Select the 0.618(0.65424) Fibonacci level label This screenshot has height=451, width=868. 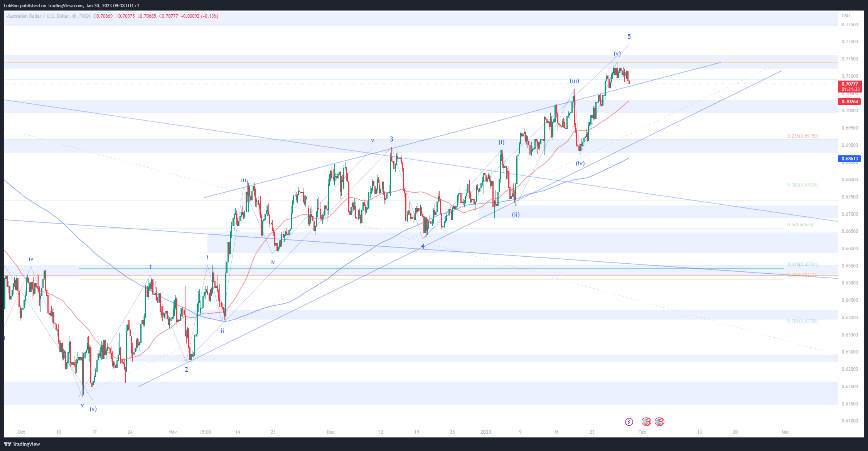point(802,264)
